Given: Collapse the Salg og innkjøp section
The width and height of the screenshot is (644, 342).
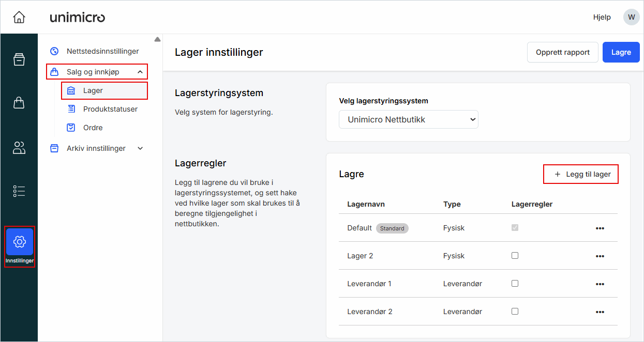Looking at the screenshot, I should [140, 71].
